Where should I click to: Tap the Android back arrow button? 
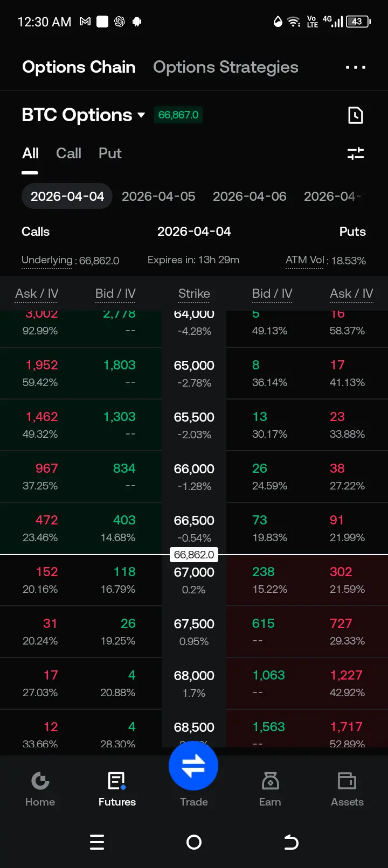291,842
